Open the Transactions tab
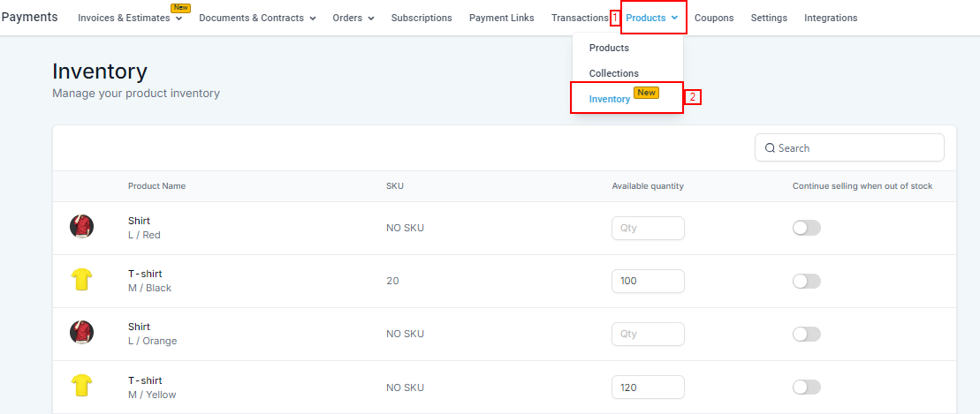Screen dimensions: 980x414 580,19
